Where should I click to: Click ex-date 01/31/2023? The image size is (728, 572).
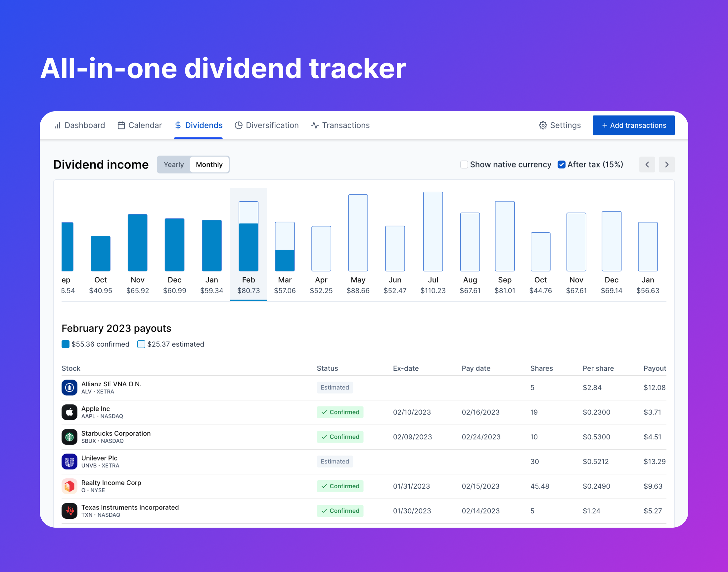pos(411,486)
